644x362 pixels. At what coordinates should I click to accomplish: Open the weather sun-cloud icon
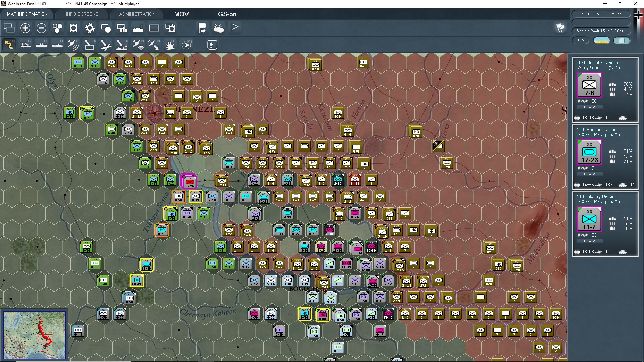tap(219, 28)
